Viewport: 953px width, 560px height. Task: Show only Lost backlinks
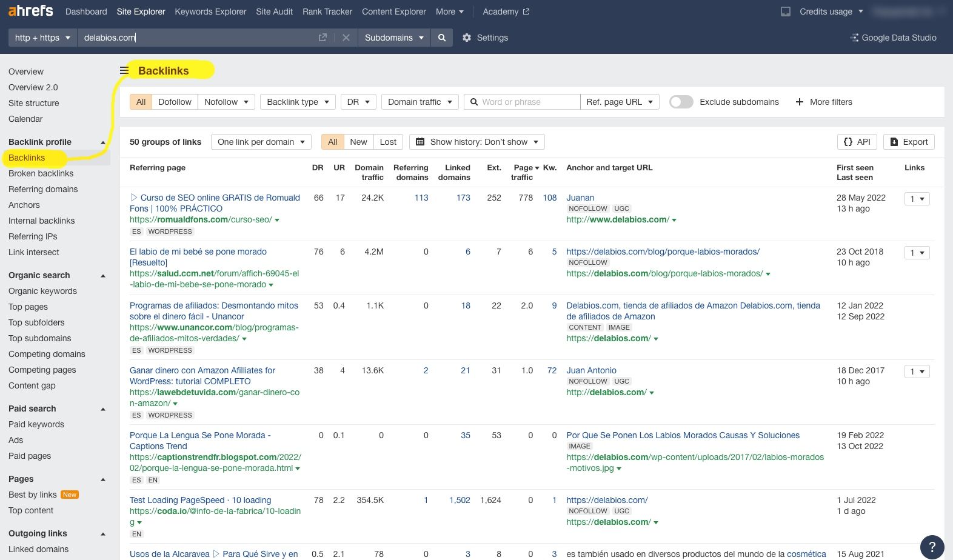tap(388, 142)
